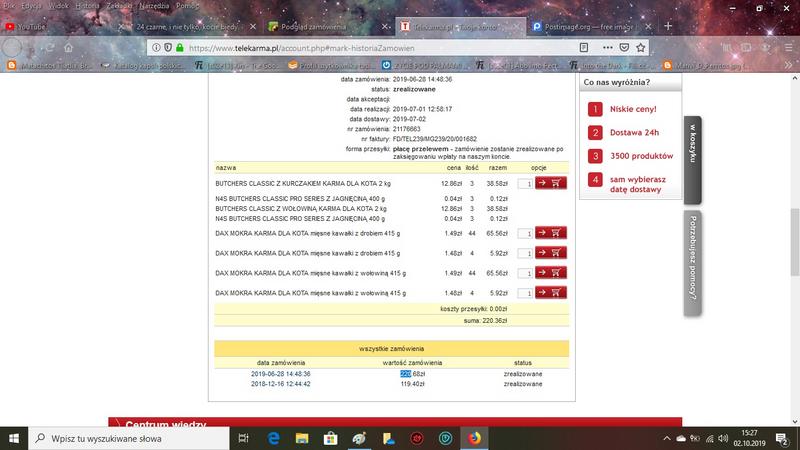Click order total '119.40zł' cell
The height and width of the screenshot is (450, 800).
tap(412, 384)
